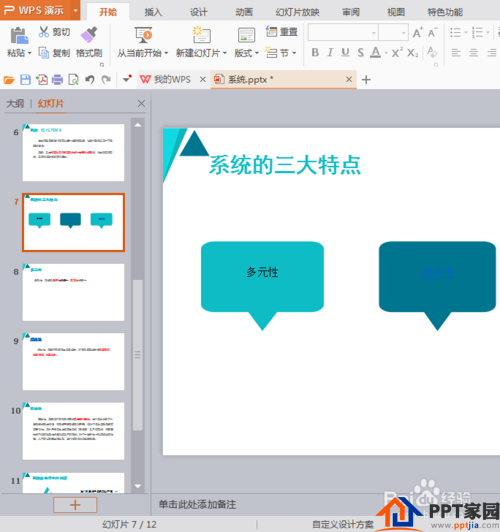The image size is (500, 532).
Task: Start slideshow from current slide icon
Action: click(143, 35)
